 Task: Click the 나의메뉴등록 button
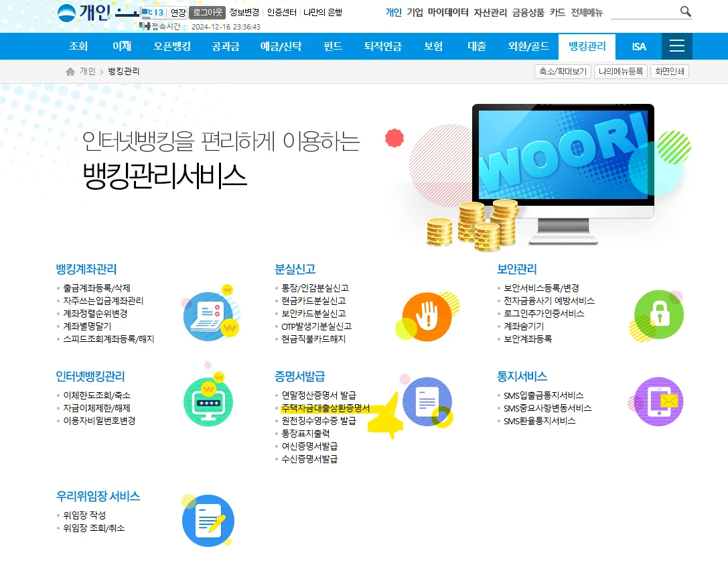click(621, 72)
